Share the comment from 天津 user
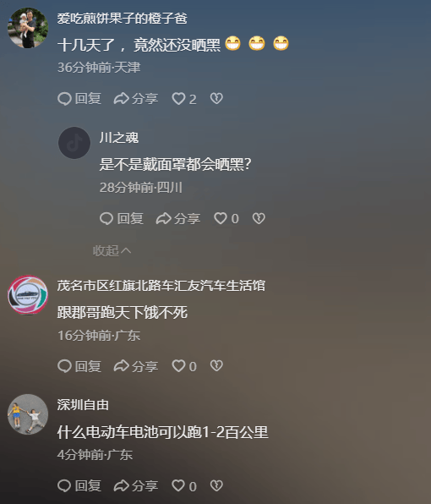 point(136,99)
